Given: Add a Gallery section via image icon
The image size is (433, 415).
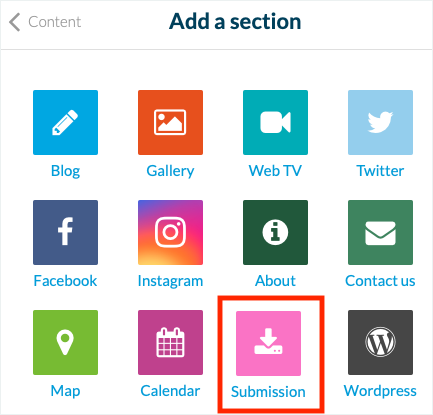Looking at the screenshot, I should point(170,122).
